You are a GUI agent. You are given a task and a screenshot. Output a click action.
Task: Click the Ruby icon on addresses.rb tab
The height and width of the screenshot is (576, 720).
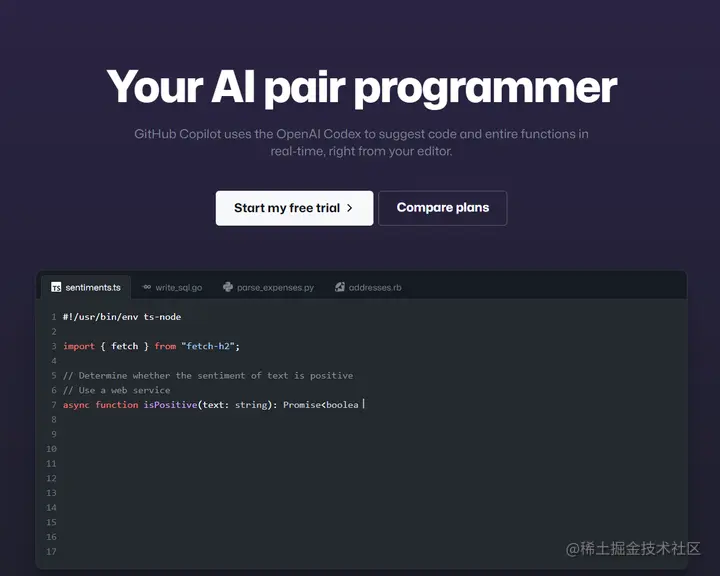tap(340, 287)
